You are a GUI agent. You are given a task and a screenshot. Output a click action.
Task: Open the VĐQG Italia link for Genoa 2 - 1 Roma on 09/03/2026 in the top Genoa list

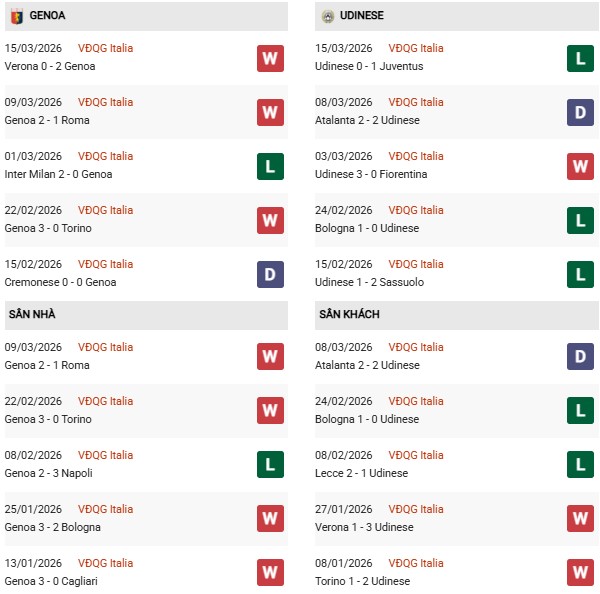pos(105,102)
